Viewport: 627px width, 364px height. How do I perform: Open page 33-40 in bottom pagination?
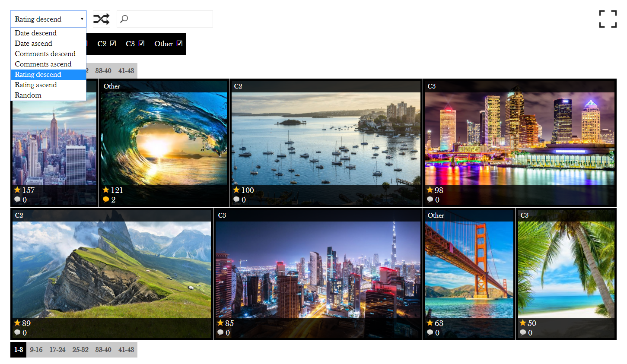coord(103,350)
